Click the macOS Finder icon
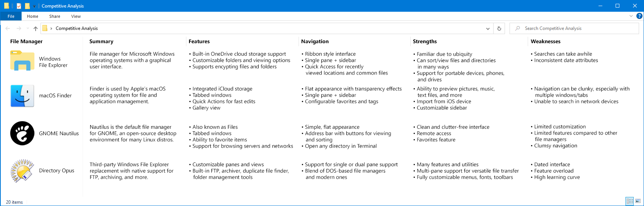The height and width of the screenshot is (206, 644). [x=22, y=96]
